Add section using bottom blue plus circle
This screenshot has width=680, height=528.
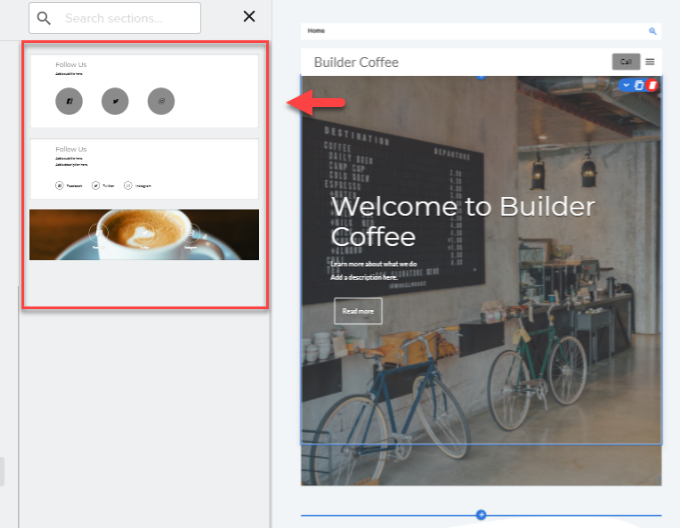[x=481, y=515]
